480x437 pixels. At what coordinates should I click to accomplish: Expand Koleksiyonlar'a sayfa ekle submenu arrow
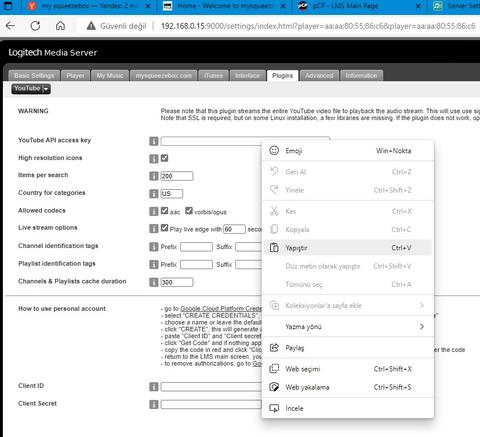tap(422, 305)
